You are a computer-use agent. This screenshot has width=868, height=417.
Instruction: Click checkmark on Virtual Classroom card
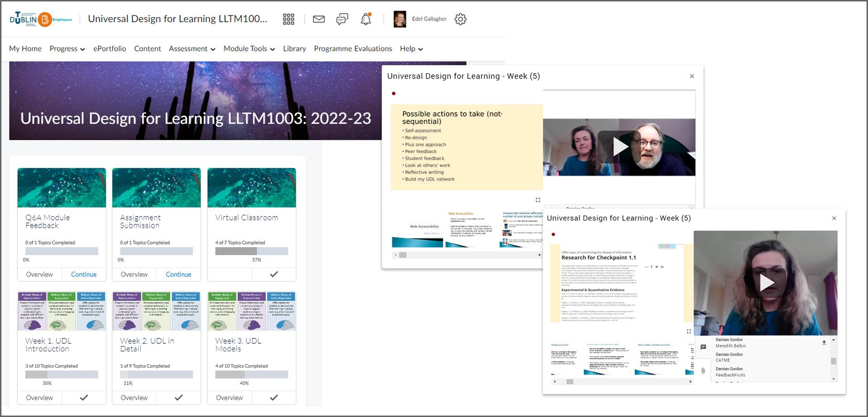(x=274, y=274)
